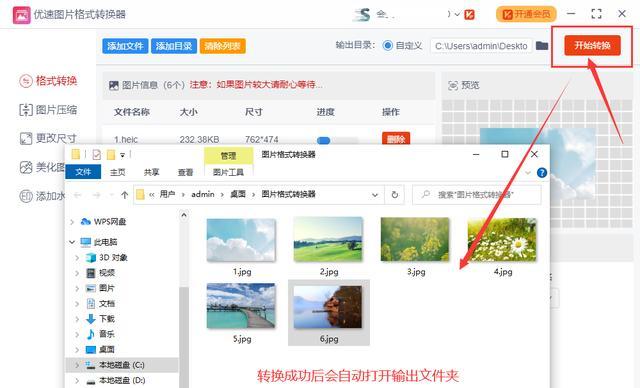Image resolution: width=640 pixels, height=388 pixels.
Task: Click the 文件名称 column header
Action: (131, 112)
